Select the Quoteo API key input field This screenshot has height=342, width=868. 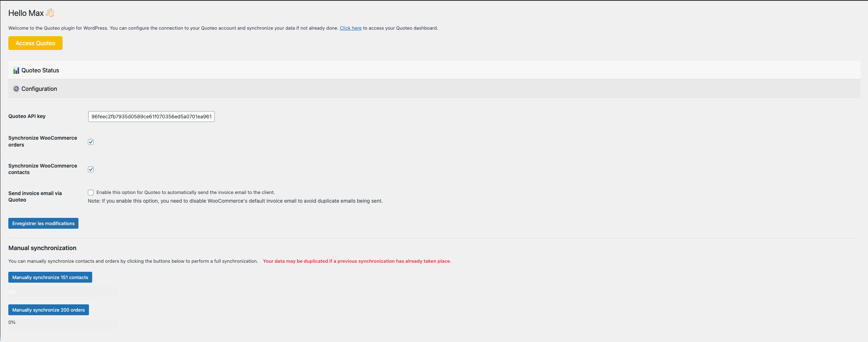151,116
